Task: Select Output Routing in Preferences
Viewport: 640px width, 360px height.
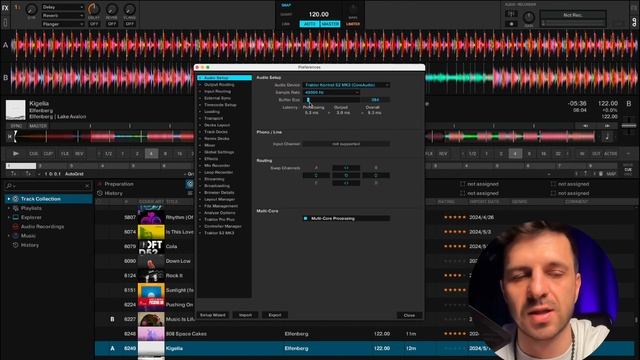Action: (x=219, y=84)
